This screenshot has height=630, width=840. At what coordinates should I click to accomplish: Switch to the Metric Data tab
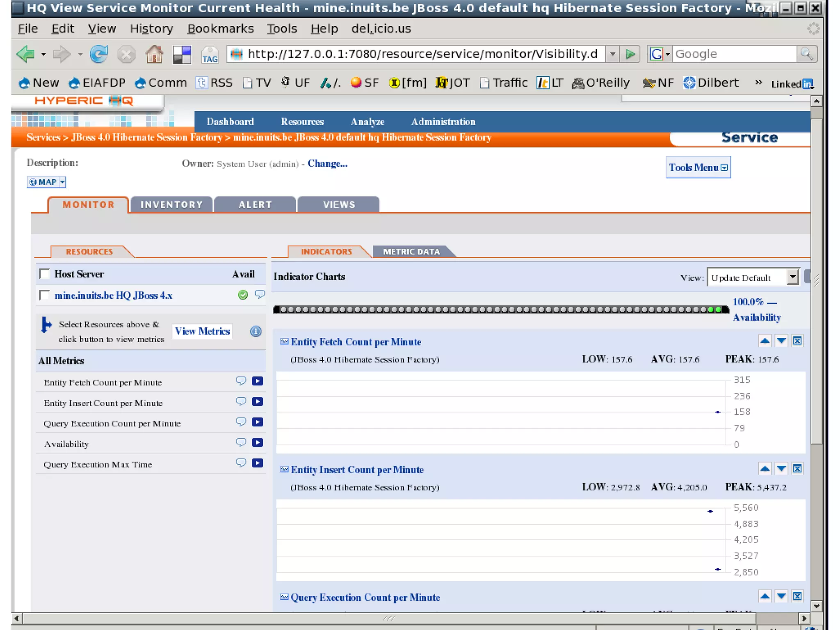pyautogui.click(x=411, y=252)
